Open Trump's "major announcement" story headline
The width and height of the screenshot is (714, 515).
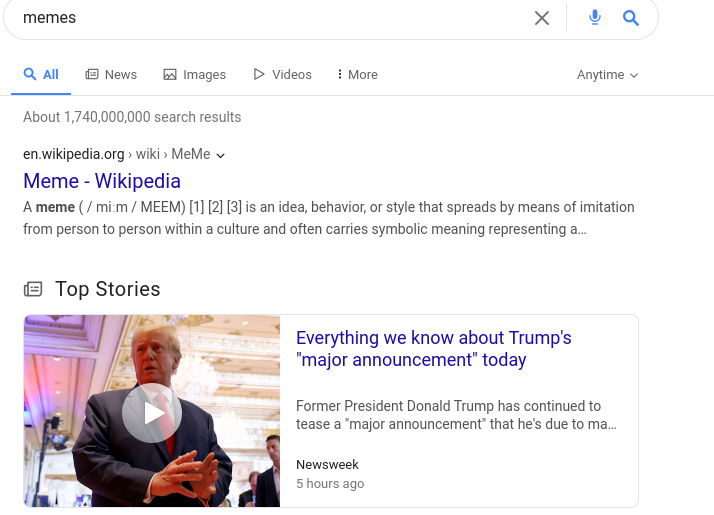pyautogui.click(x=433, y=349)
